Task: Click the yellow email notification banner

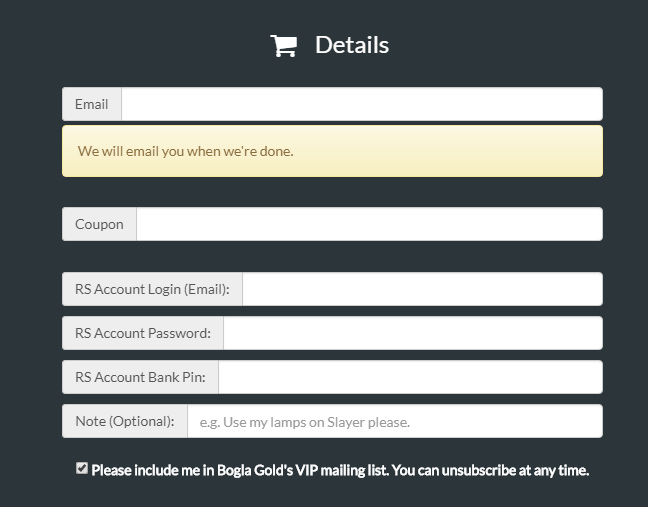Action: (x=332, y=151)
